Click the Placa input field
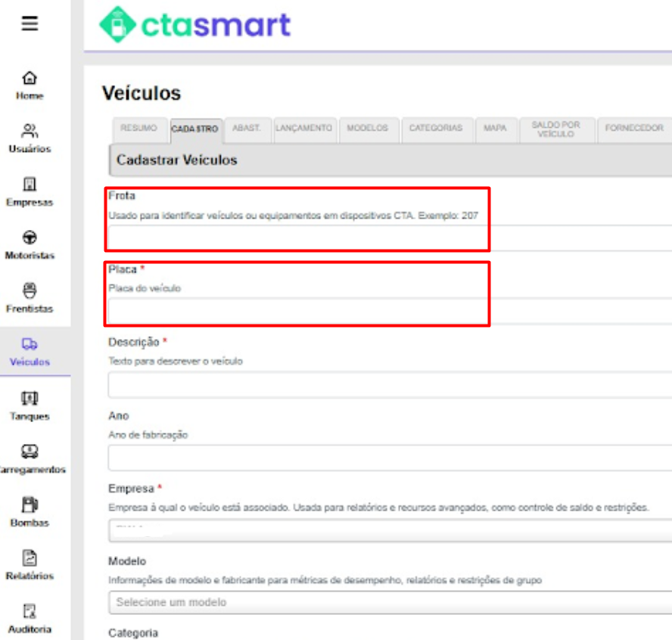 pos(298,311)
